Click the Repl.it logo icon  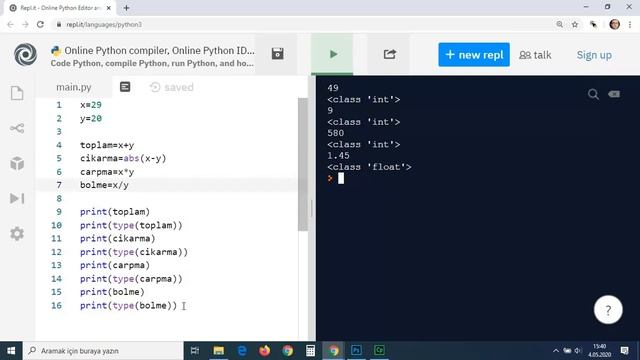(25, 55)
